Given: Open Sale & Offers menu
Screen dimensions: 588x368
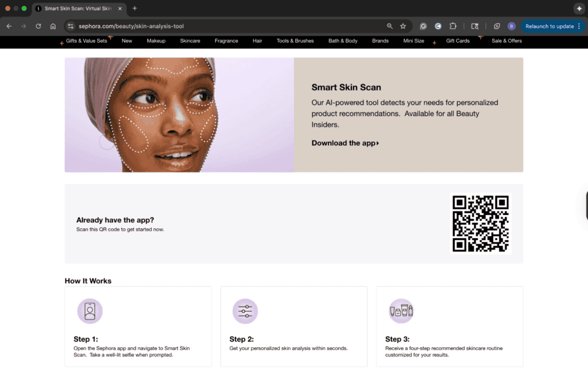Looking at the screenshot, I should 506,41.
